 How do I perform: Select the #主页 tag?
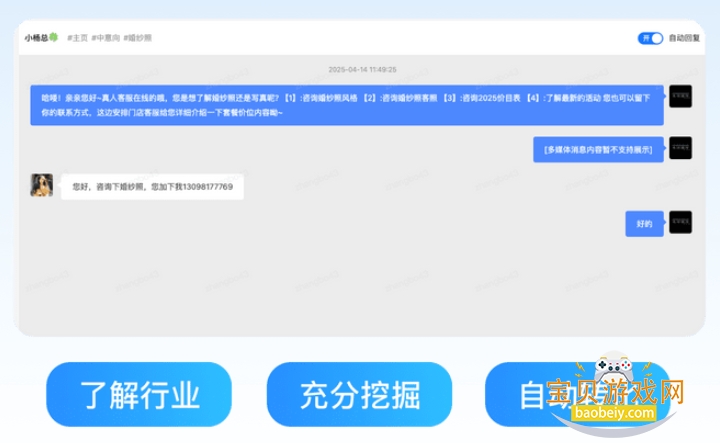tap(76, 38)
